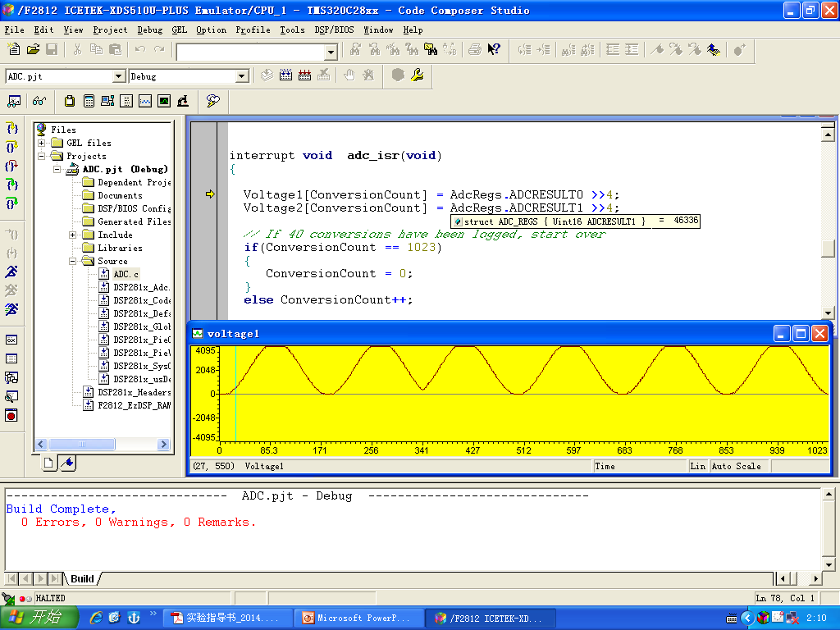The image size is (840, 630).
Task: Open the Tools menu
Action: (293, 30)
